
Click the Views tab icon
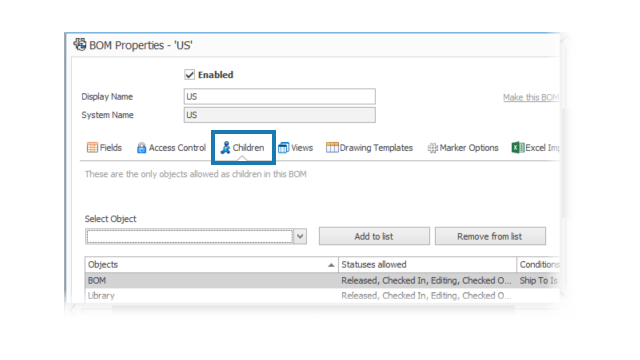click(284, 147)
